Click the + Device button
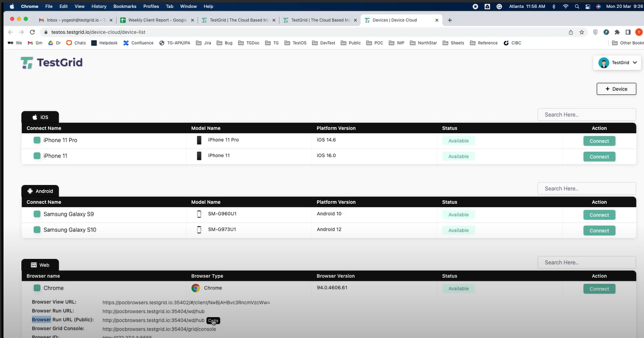This screenshot has width=644, height=338. 616,89
